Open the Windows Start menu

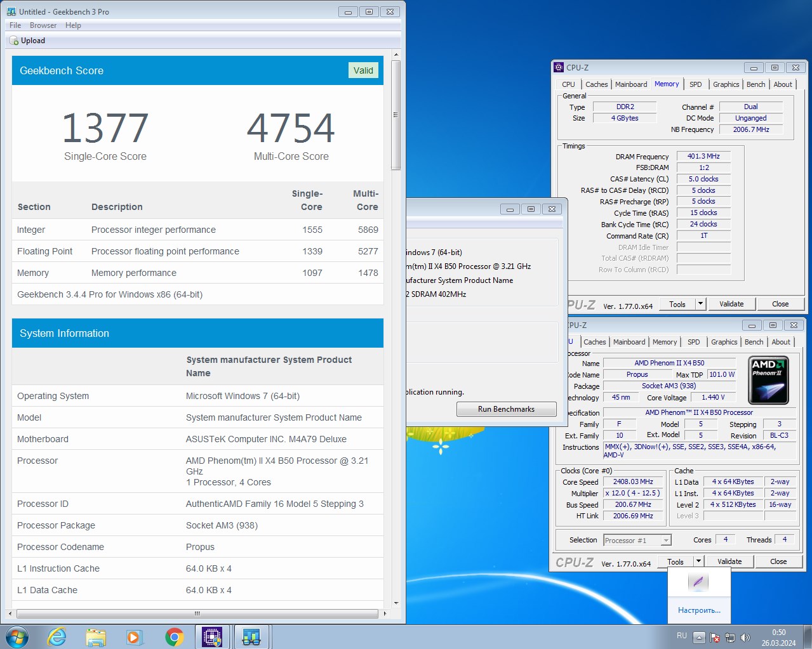click(x=17, y=637)
